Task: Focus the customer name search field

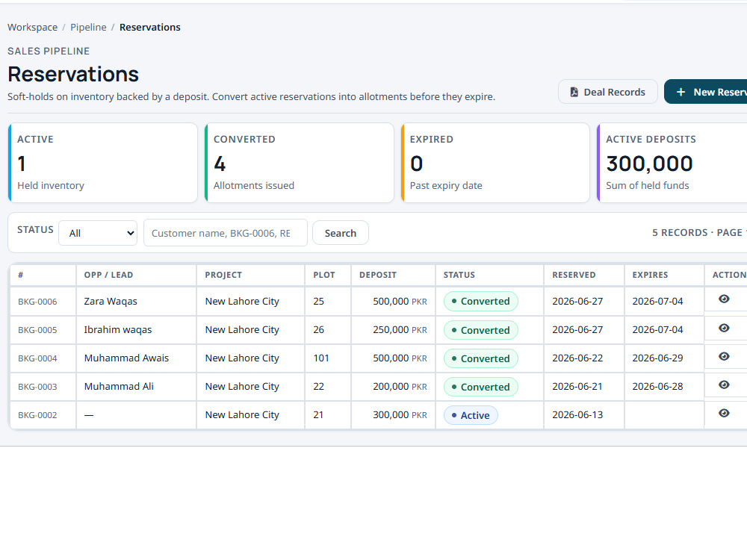Action: point(226,233)
